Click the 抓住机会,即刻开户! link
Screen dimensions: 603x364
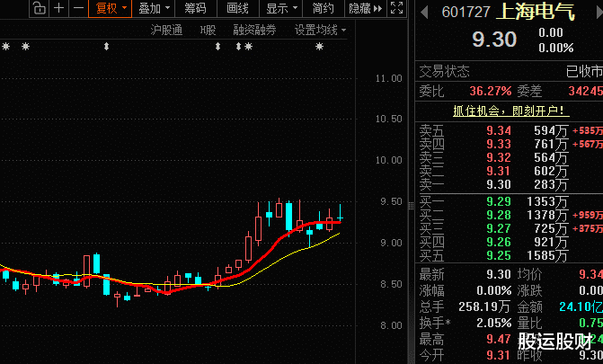tap(510, 111)
